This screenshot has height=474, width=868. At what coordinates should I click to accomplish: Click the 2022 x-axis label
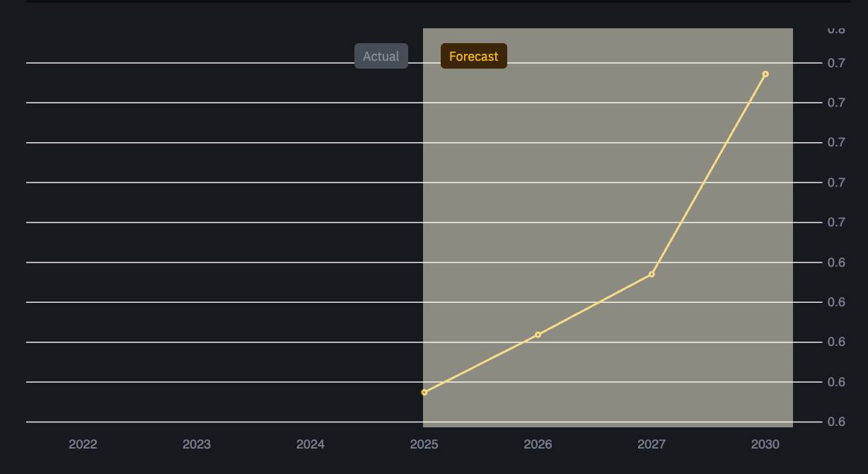point(83,444)
